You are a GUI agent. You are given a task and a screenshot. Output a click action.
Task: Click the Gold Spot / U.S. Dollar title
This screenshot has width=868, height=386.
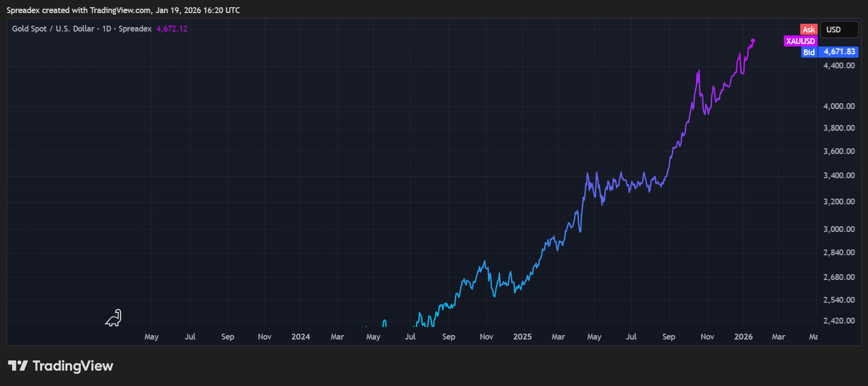coord(53,29)
